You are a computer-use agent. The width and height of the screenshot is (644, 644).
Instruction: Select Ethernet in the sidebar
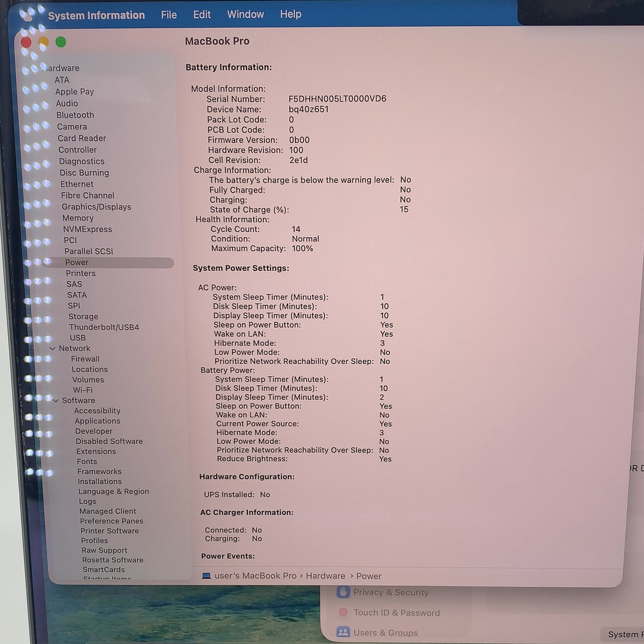click(77, 184)
